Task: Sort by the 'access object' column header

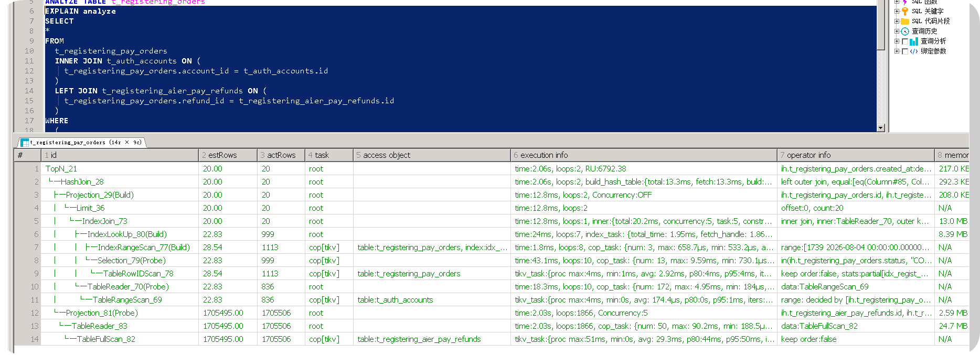Action: coord(432,155)
